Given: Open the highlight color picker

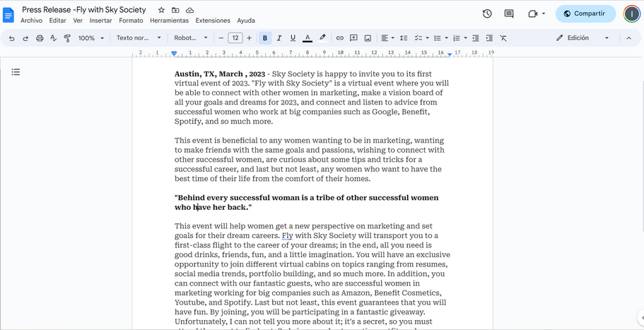Looking at the screenshot, I should (x=322, y=38).
